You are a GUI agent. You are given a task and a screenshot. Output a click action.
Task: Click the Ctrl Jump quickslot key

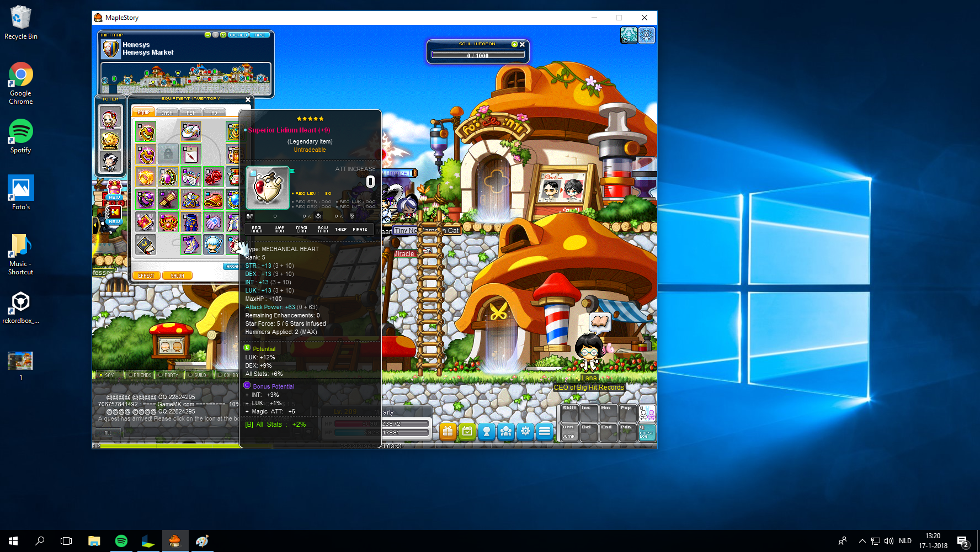(569, 432)
